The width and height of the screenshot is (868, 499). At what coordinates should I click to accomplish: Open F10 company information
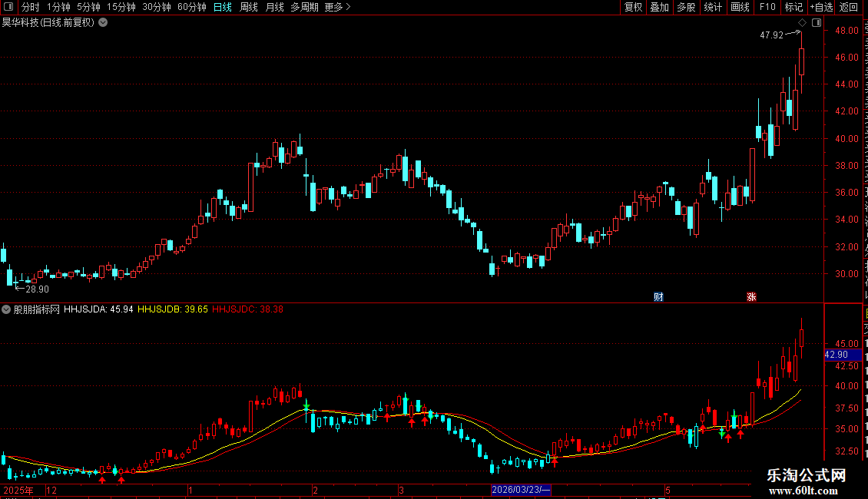coord(767,7)
